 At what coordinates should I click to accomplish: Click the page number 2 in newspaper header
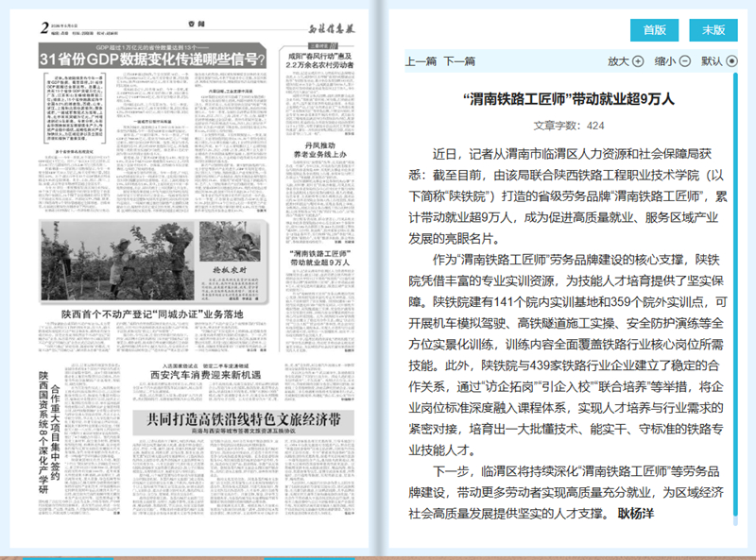click(44, 28)
